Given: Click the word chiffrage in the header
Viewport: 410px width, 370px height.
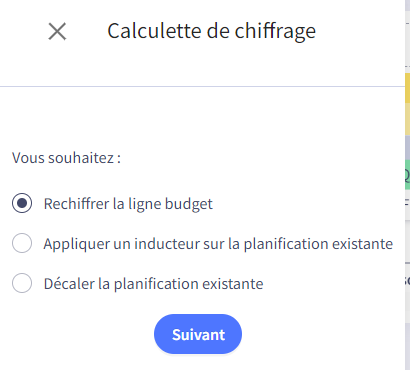Looking at the screenshot, I should point(275,32).
